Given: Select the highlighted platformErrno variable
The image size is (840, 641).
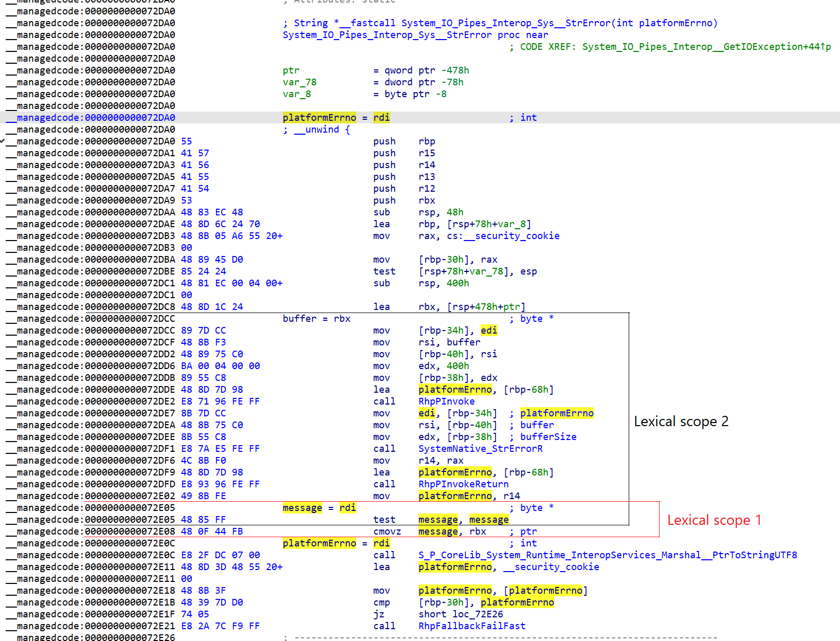Looking at the screenshot, I should 319,117.
